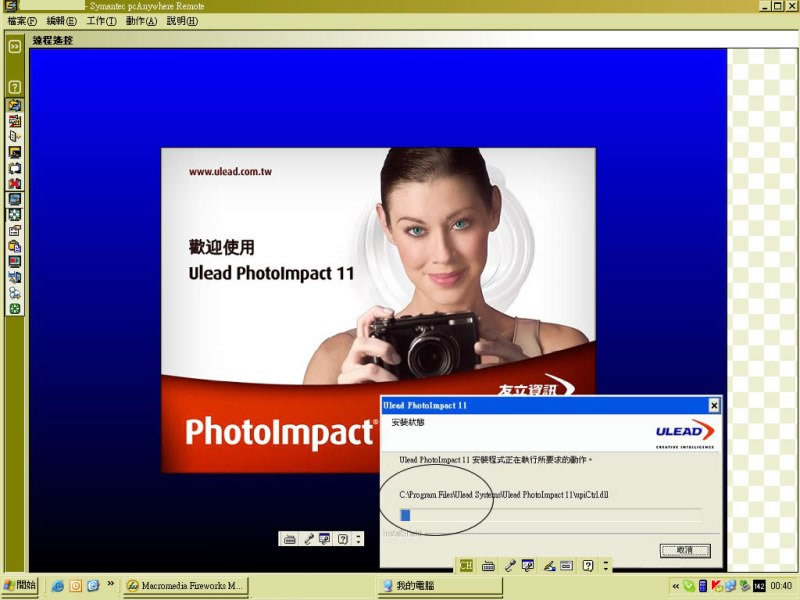Open the 檔案(F) menu

(x=22, y=21)
